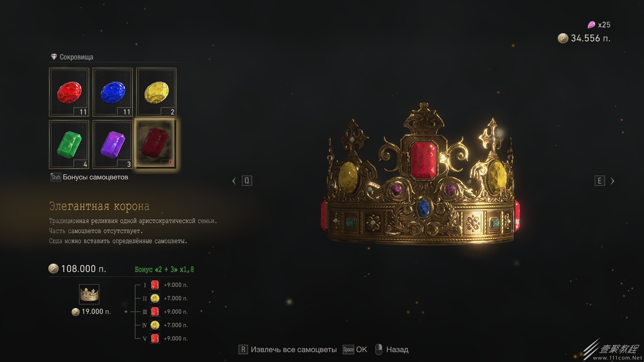Select the purple alexandrite gem slot
Image resolution: width=644 pixels, height=362 pixels.
[x=113, y=144]
